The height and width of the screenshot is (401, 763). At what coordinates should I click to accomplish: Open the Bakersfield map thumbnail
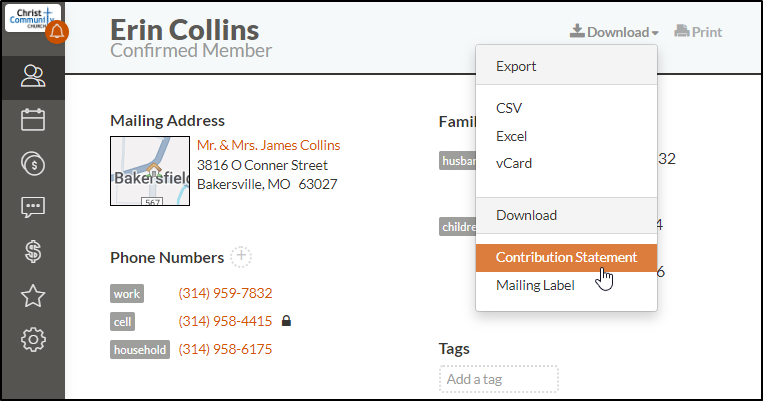pyautogui.click(x=150, y=171)
